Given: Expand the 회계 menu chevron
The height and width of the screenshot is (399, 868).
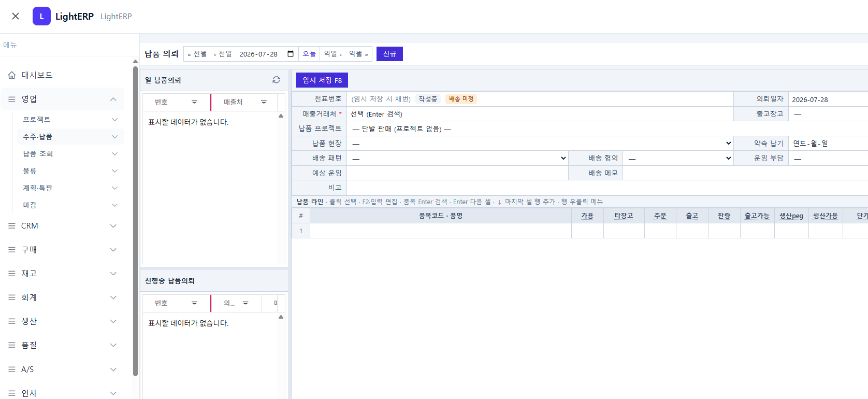Looking at the screenshot, I should [x=113, y=297].
